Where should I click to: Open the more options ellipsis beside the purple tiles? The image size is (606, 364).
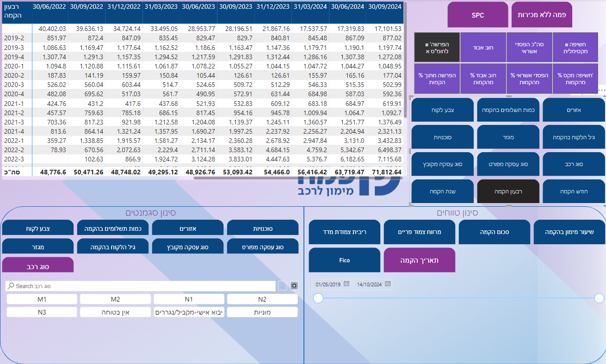(601, 90)
